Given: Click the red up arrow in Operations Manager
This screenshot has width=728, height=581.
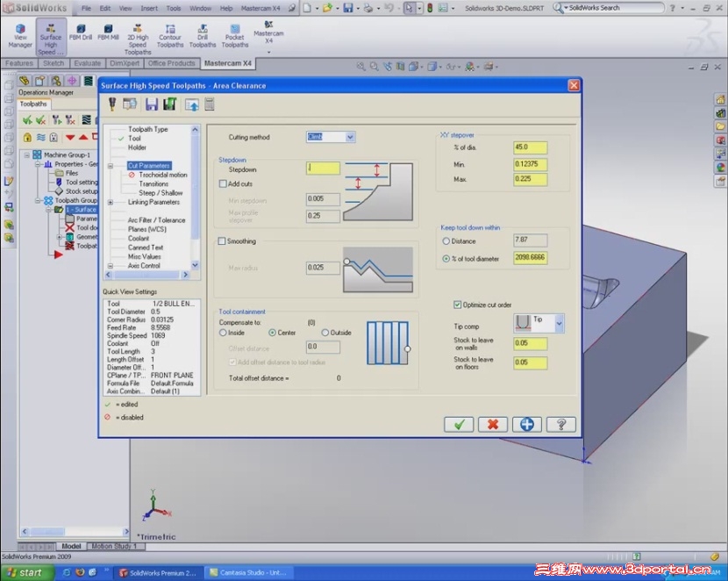Looking at the screenshot, I should [x=83, y=138].
